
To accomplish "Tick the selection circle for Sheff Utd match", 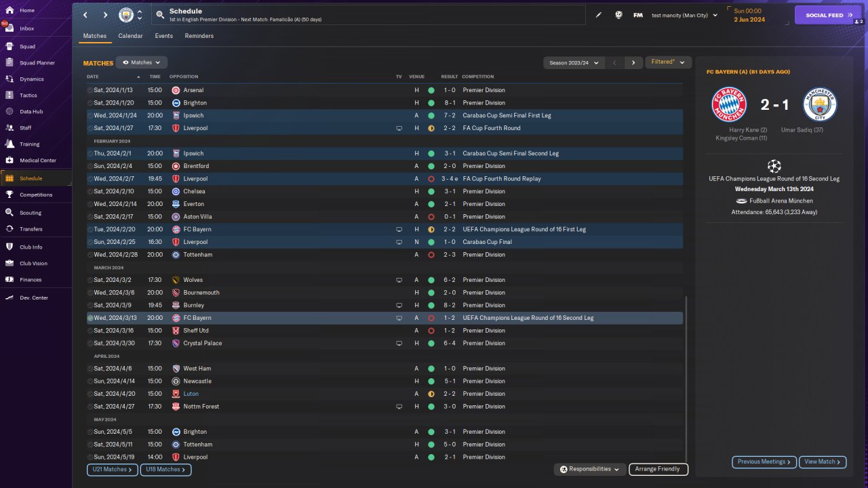I will [x=90, y=331].
